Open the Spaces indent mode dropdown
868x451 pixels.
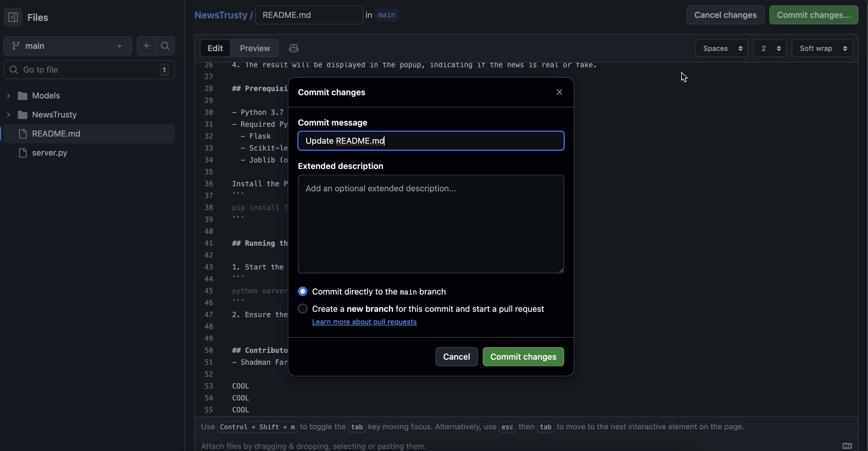(721, 48)
